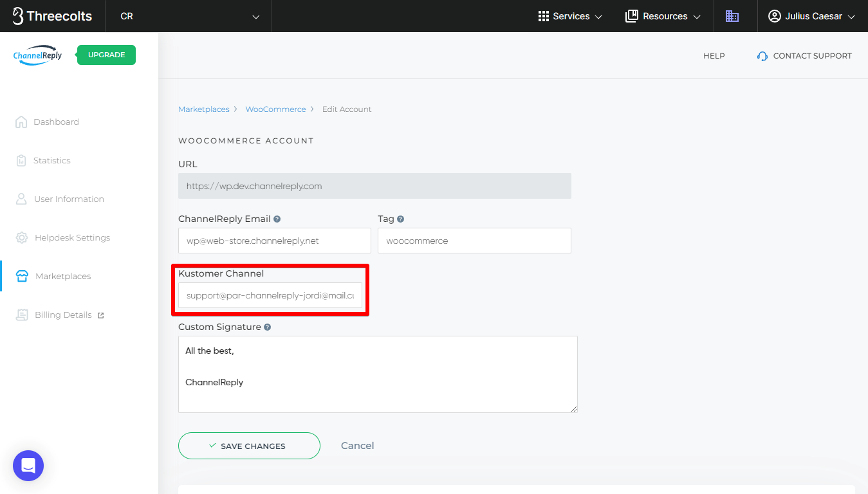This screenshot has height=494, width=868.
Task: Click the ChannelReply logo
Action: click(x=38, y=55)
